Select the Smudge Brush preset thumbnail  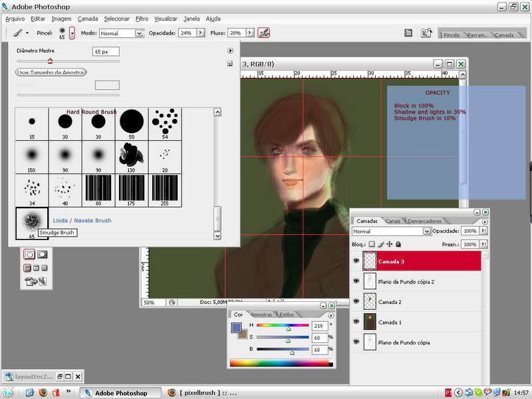31,221
